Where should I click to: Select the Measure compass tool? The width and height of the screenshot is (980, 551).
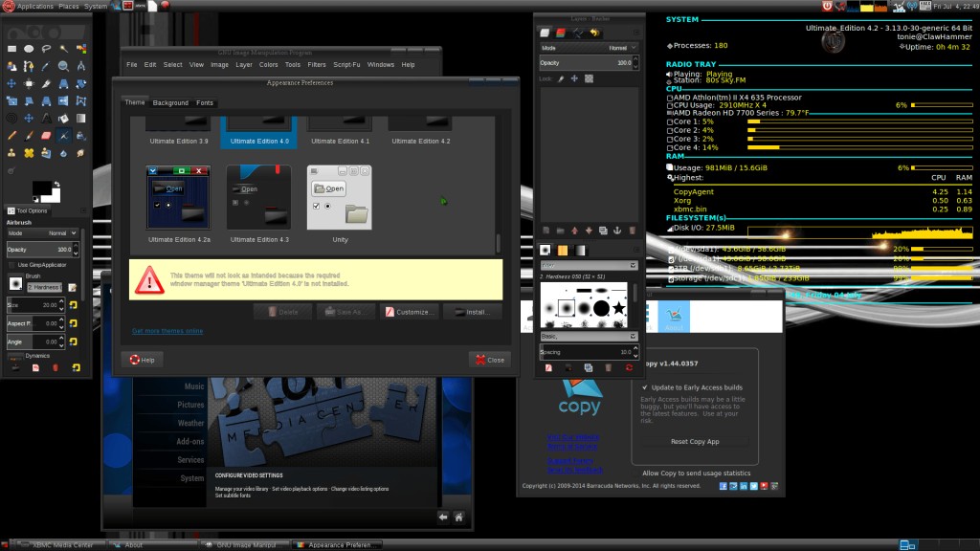pyautogui.click(x=81, y=66)
